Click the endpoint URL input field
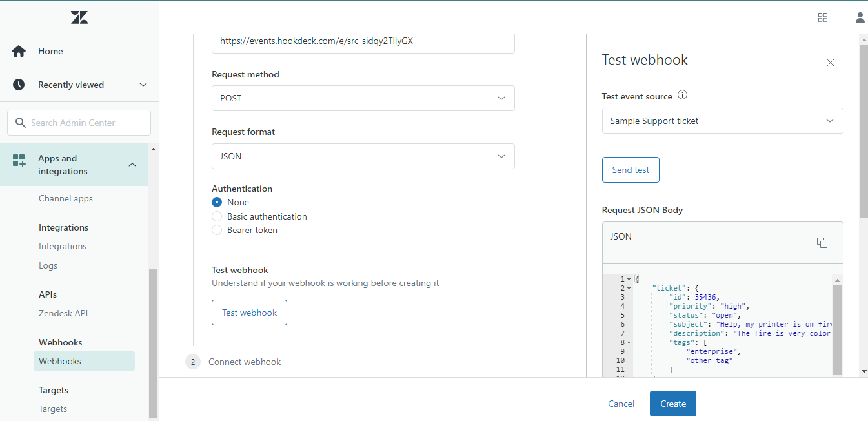 click(x=363, y=41)
